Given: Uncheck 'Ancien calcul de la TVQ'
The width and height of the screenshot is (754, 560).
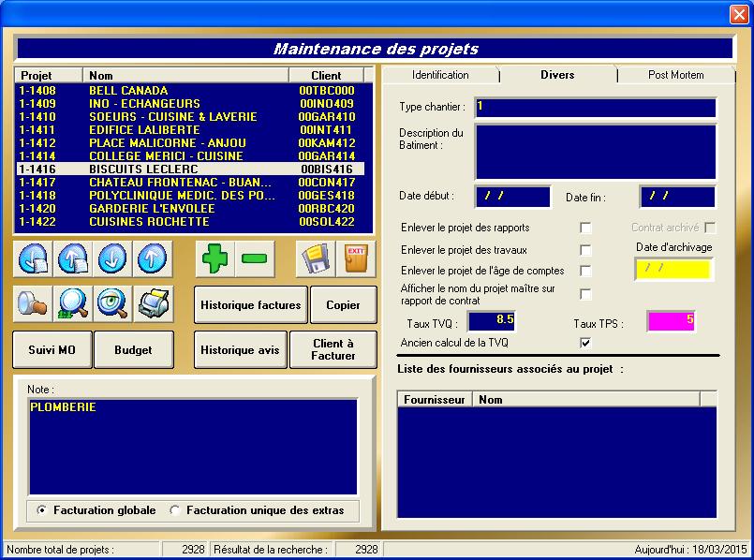Looking at the screenshot, I should pos(585,344).
